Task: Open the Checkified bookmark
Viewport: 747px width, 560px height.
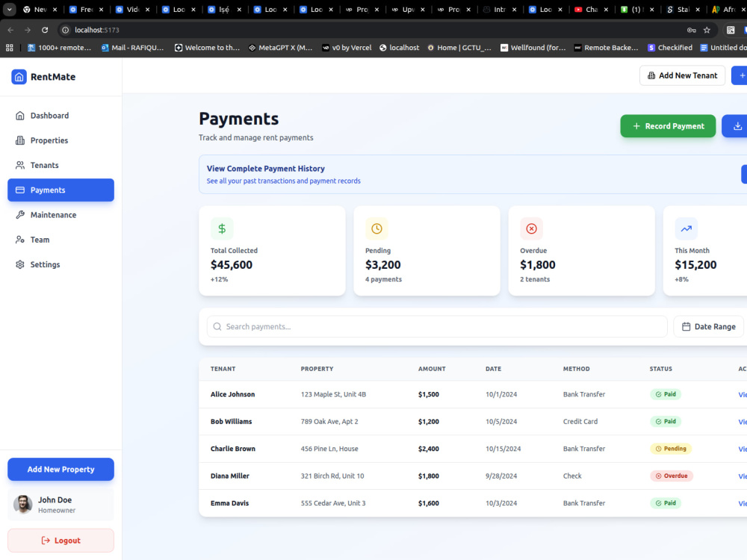Action: (670, 48)
